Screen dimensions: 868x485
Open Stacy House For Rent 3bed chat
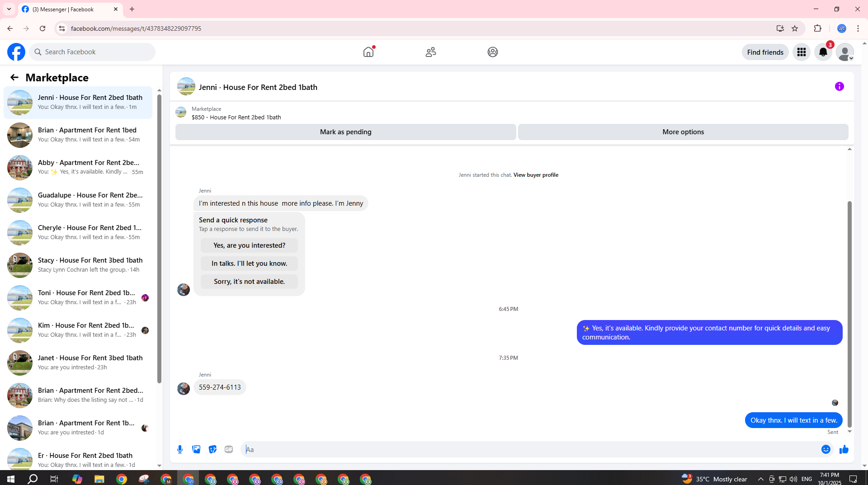[78, 265]
